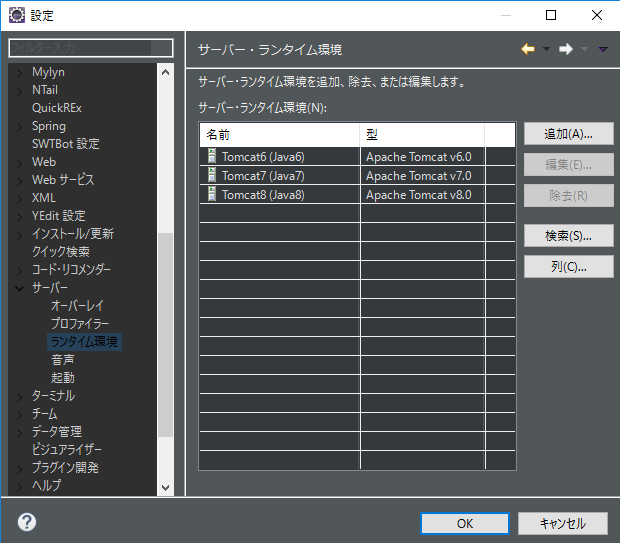Select 音声 under サーバー

point(62,359)
